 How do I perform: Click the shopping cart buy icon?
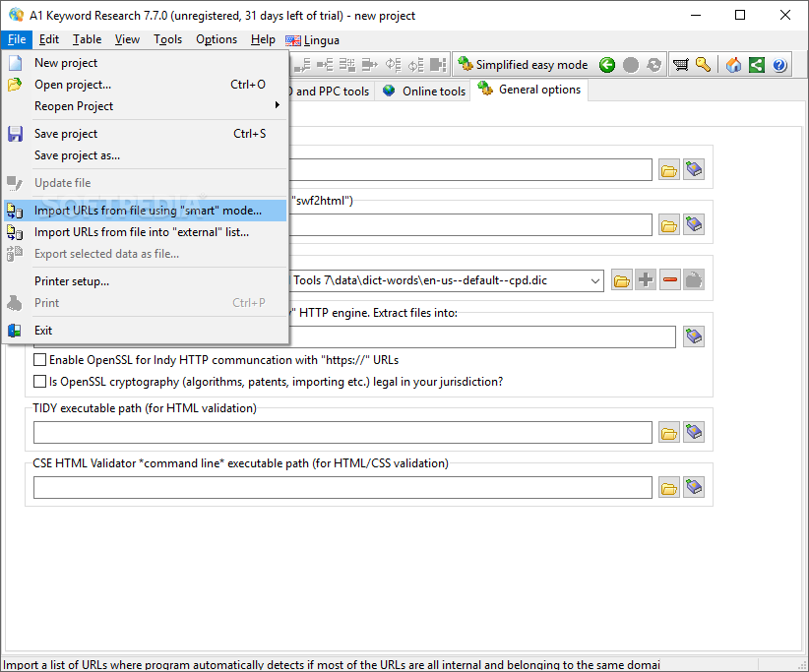pos(680,65)
